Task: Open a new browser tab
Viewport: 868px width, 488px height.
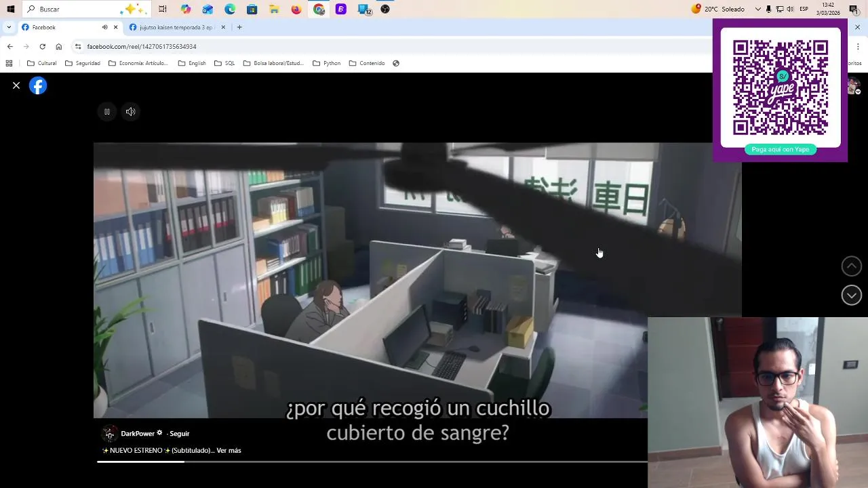Action: [239, 27]
